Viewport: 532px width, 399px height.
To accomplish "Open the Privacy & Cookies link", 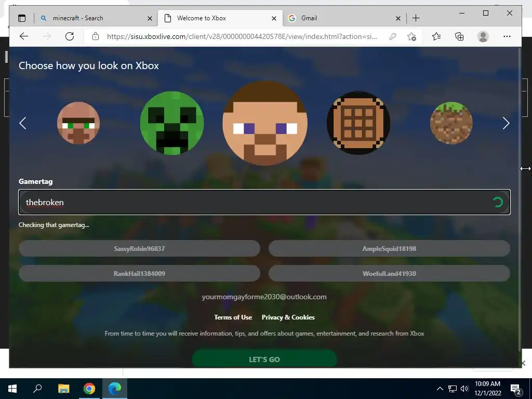I will [x=288, y=317].
